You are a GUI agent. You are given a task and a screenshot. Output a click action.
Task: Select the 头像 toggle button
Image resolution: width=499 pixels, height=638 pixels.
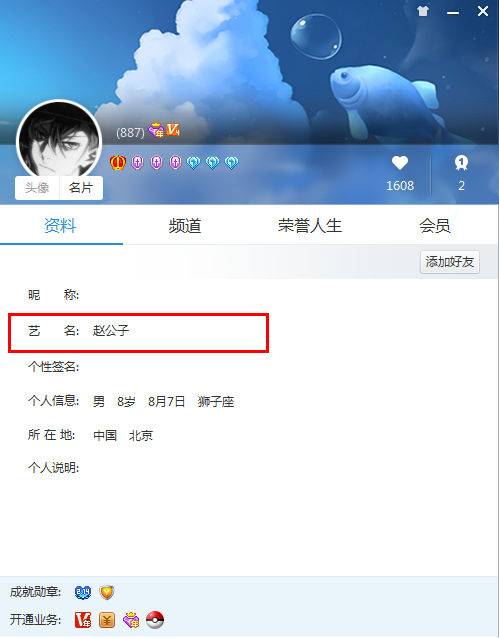[37, 188]
